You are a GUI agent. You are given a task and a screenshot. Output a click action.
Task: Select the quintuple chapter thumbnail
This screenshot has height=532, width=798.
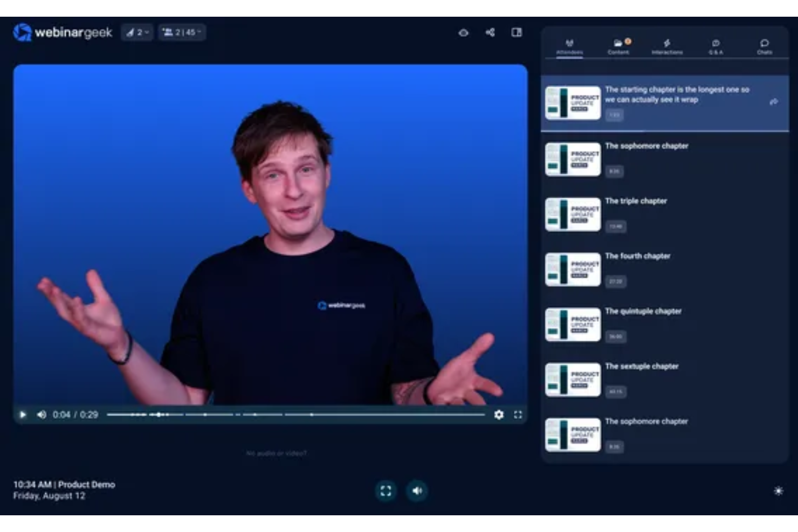pyautogui.click(x=573, y=324)
